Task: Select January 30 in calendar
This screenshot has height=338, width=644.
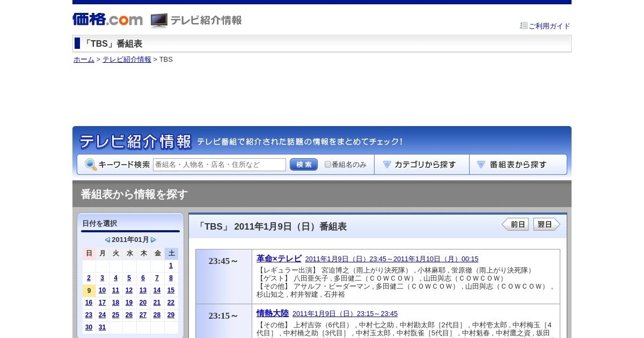Action: [x=89, y=327]
